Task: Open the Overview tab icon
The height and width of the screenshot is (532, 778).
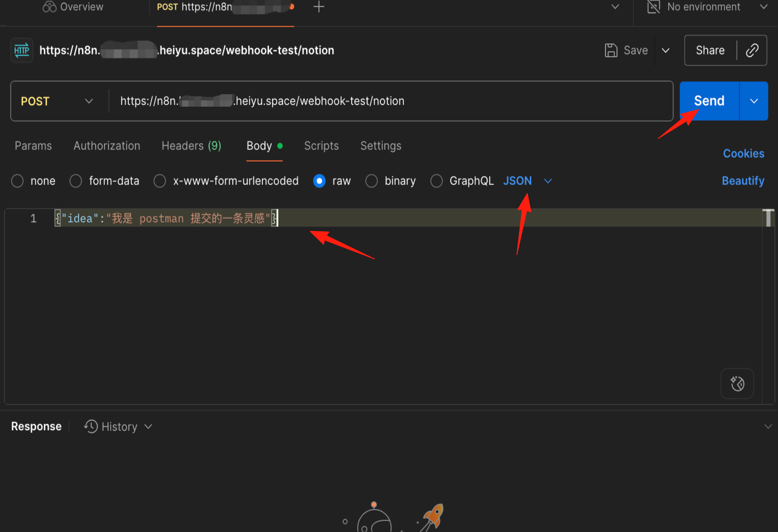Action: (x=49, y=7)
